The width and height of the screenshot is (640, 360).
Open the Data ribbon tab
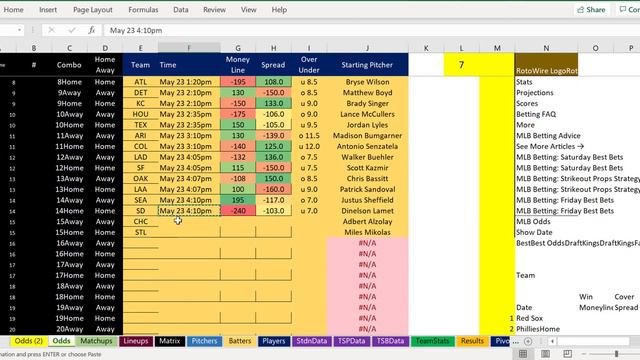[180, 10]
